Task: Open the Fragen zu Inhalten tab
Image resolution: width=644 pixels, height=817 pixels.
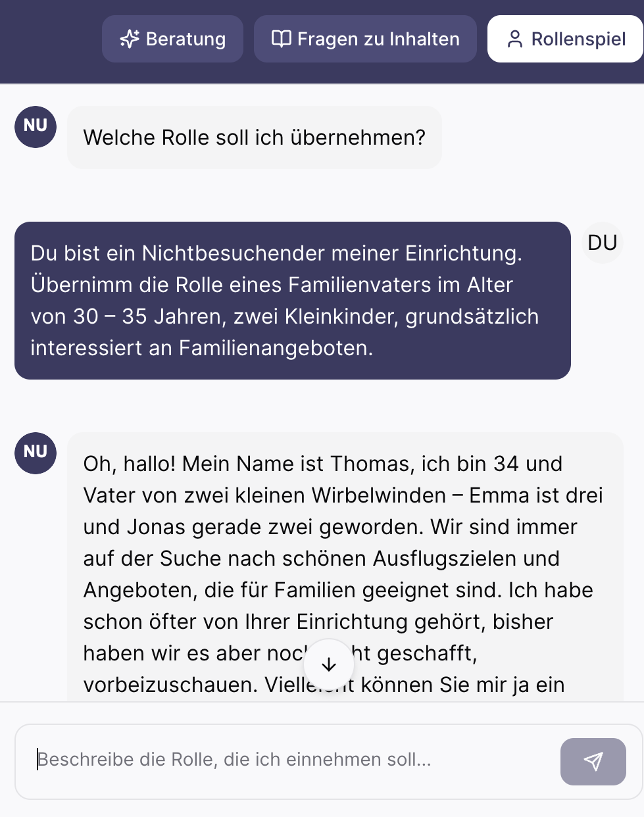Action: pos(365,39)
